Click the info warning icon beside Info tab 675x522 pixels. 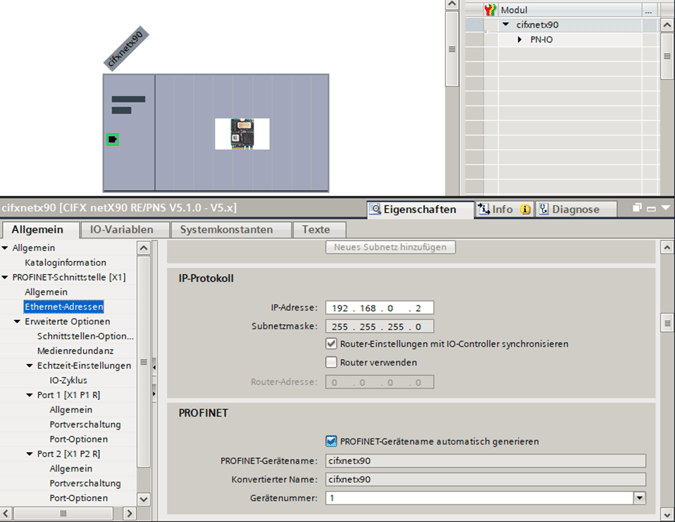[525, 209]
